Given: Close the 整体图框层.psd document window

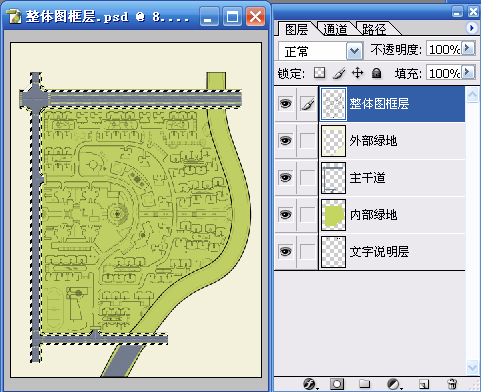Looking at the screenshot, I should (256, 16).
